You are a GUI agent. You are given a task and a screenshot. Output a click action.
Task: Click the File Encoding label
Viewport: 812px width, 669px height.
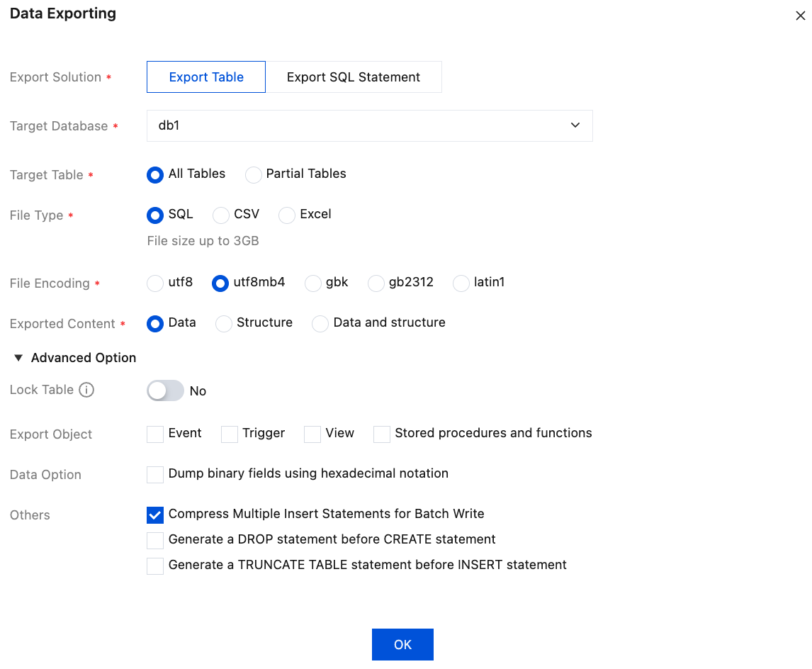click(50, 283)
